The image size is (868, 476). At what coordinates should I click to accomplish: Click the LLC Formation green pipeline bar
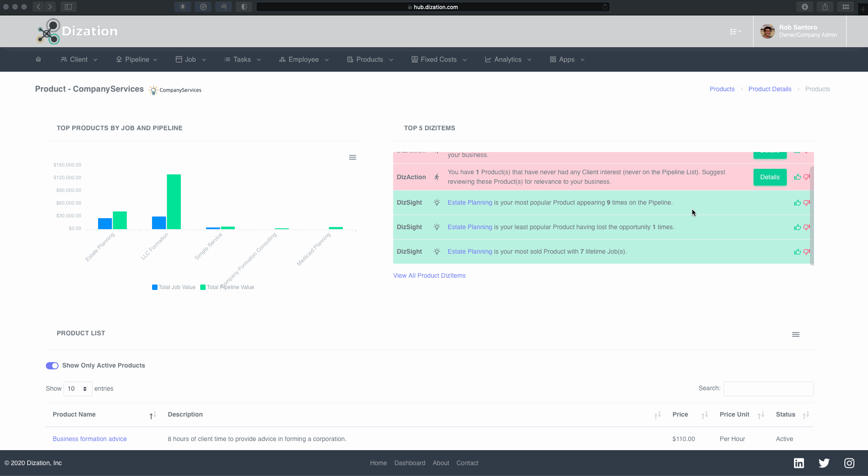174,202
